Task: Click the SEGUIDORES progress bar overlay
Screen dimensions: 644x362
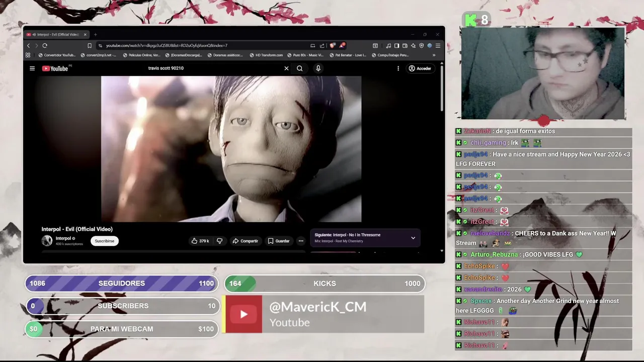Action: tap(122, 284)
